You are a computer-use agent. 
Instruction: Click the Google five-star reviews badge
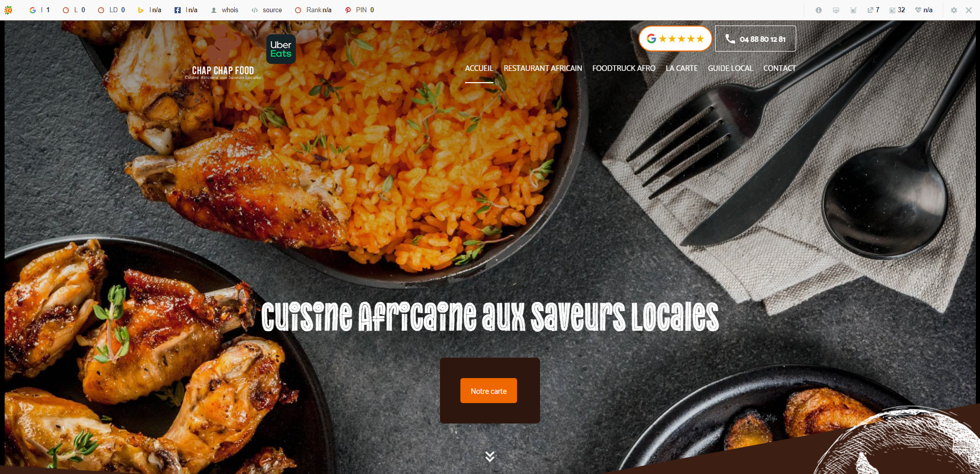675,39
